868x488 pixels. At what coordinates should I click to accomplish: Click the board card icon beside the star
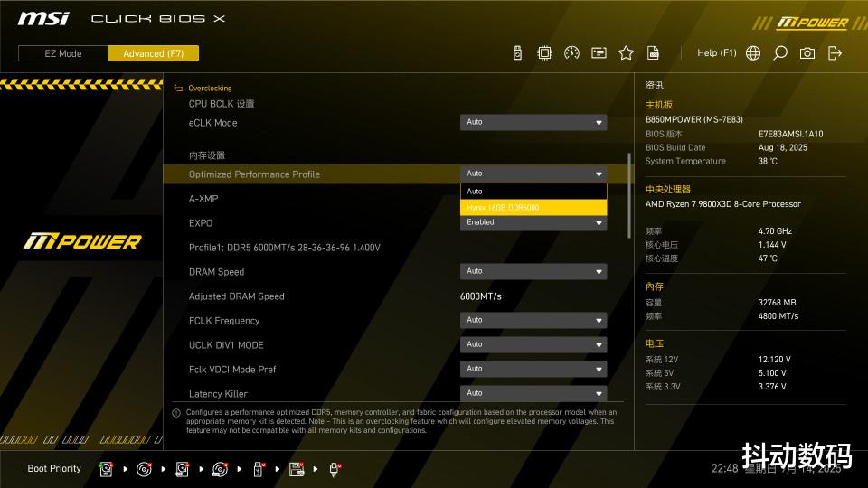(599, 53)
